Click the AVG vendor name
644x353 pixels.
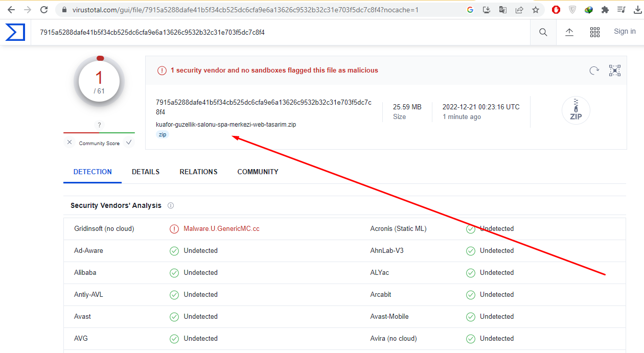tap(81, 339)
